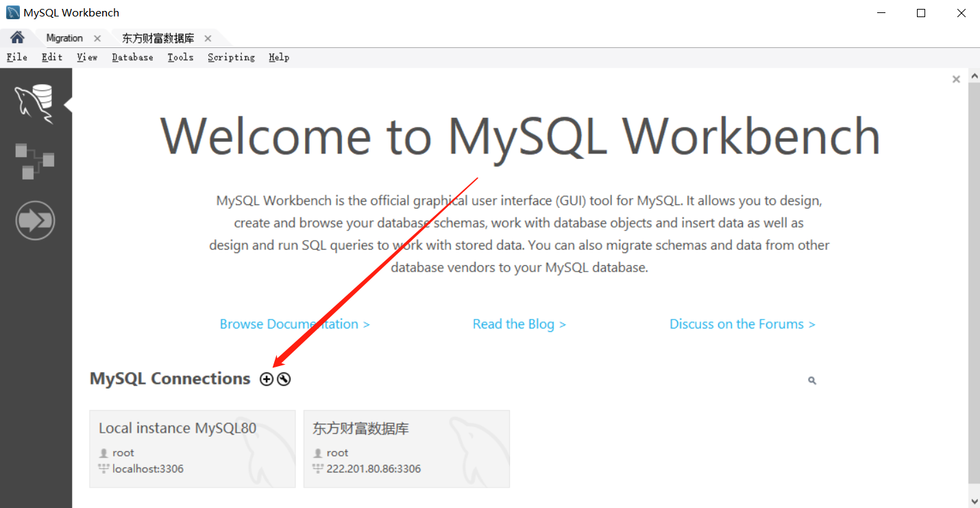Open the View menu
Viewport: 980px width, 508px height.
pyautogui.click(x=87, y=58)
